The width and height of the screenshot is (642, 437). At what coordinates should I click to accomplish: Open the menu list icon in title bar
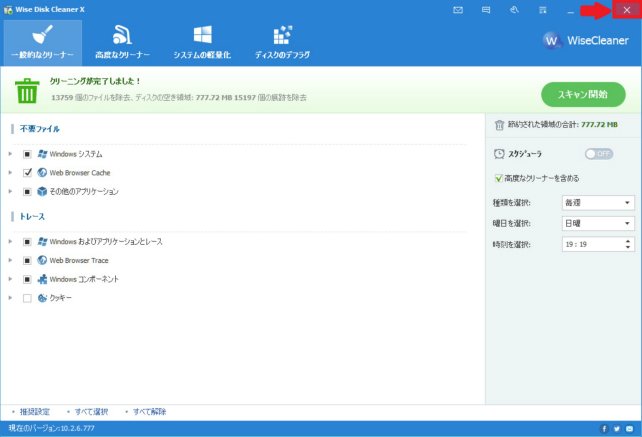543,10
